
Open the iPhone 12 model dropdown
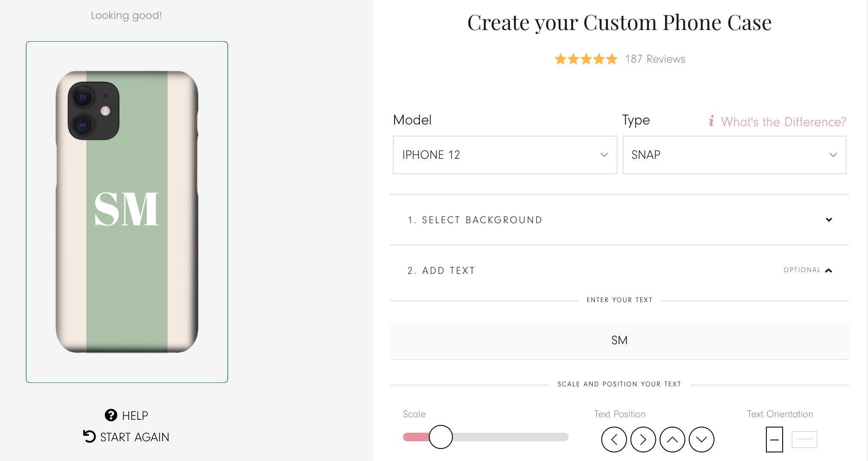(505, 155)
